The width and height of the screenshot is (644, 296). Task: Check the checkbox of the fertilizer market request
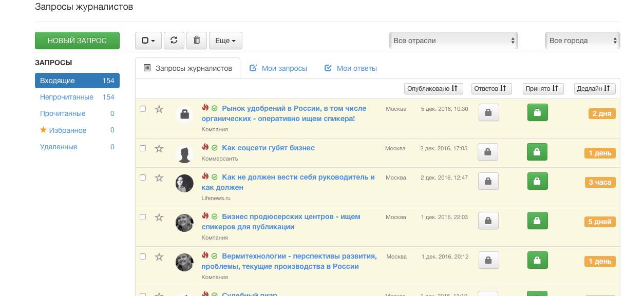[x=143, y=109]
